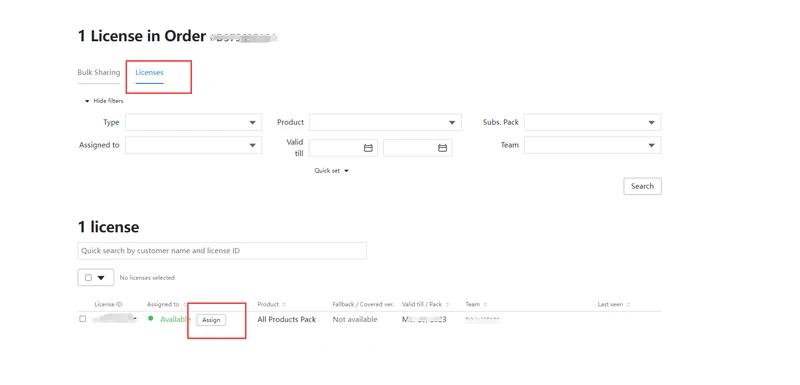Expand the Quick set menu
This screenshot has height=385, width=800.
tap(332, 171)
